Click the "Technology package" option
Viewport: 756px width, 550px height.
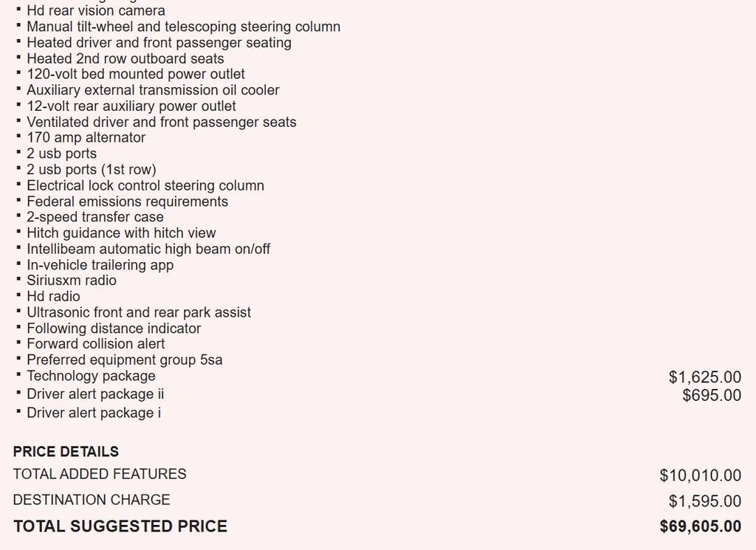click(x=91, y=376)
